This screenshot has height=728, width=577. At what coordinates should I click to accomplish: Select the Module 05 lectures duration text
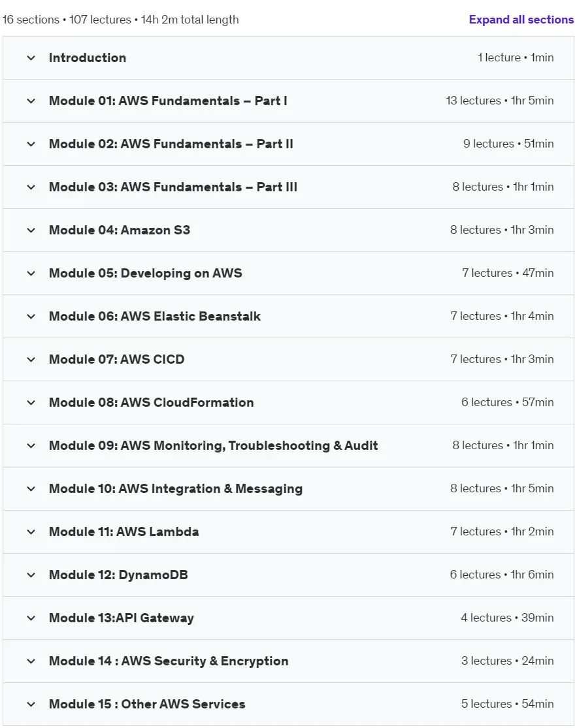tap(508, 273)
